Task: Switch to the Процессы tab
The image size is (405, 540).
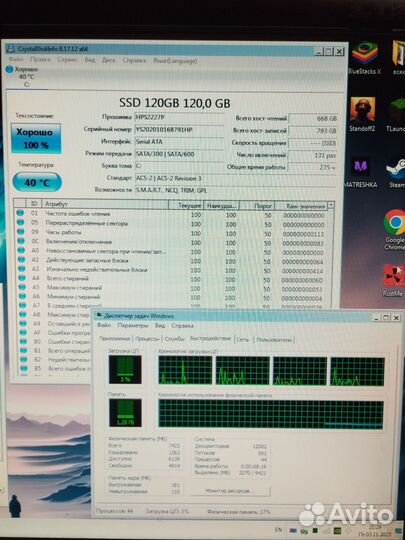Action: point(147,339)
